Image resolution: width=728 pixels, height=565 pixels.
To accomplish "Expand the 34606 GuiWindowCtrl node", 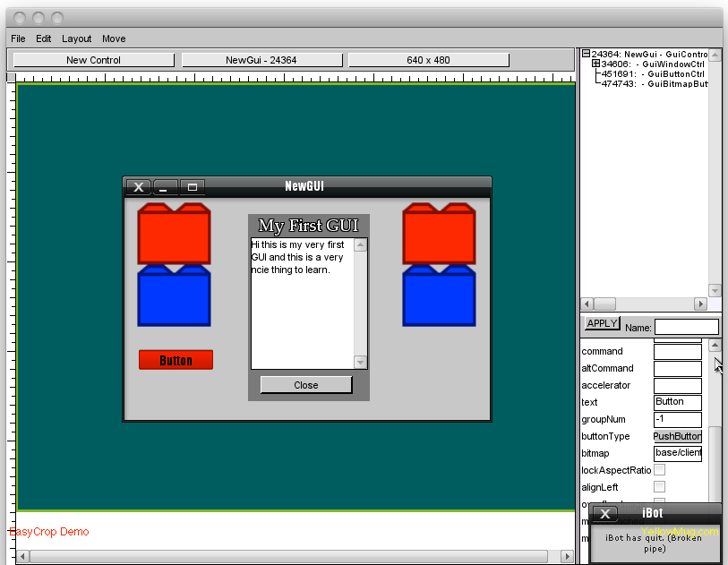I will pyautogui.click(x=595, y=64).
